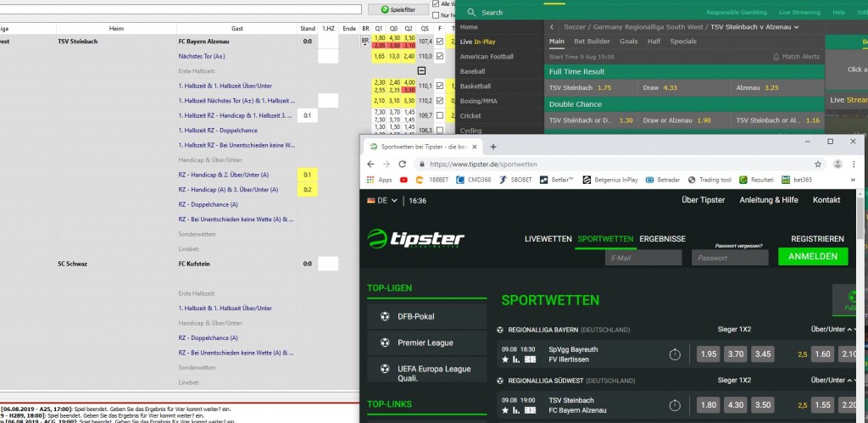
Task: Go back using bet365 breadcrumb chevron
Action: pyautogui.click(x=552, y=26)
